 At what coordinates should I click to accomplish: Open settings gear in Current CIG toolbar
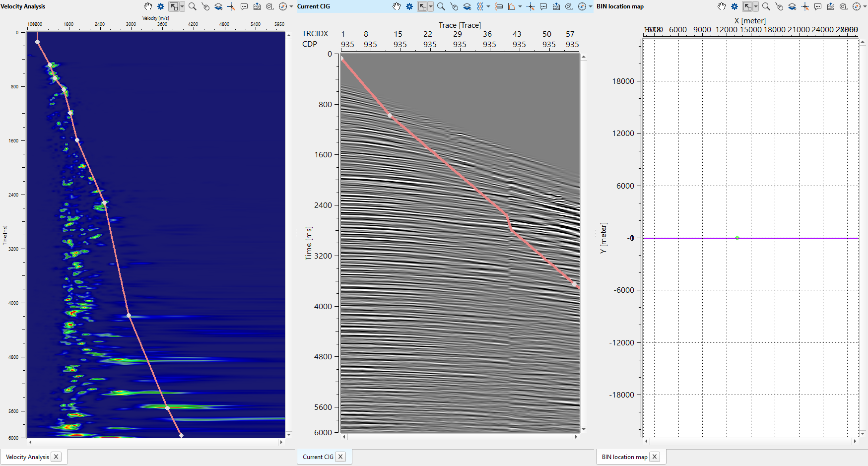(x=409, y=6)
